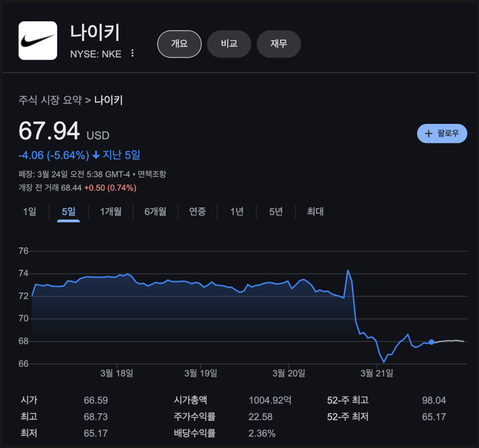Switch to the 비교 comparison chip
This screenshot has height=448, width=479.
(x=229, y=44)
